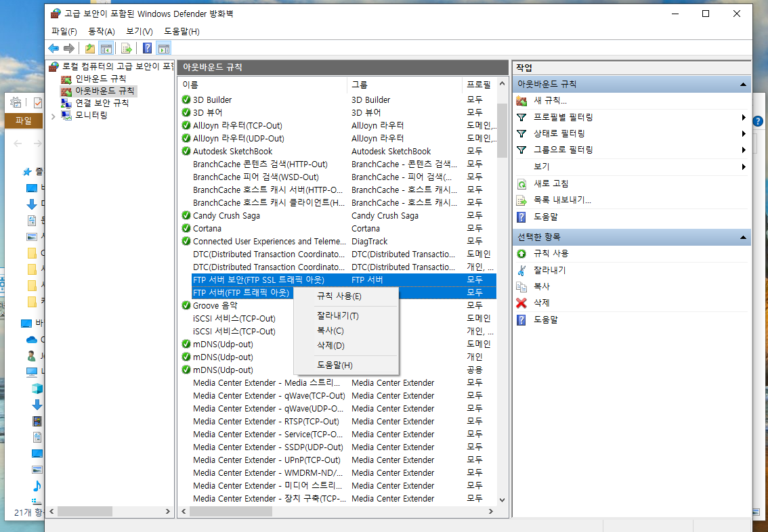Click the Back arrow toolbar icon
Screen dimensions: 768x532
click(54, 48)
